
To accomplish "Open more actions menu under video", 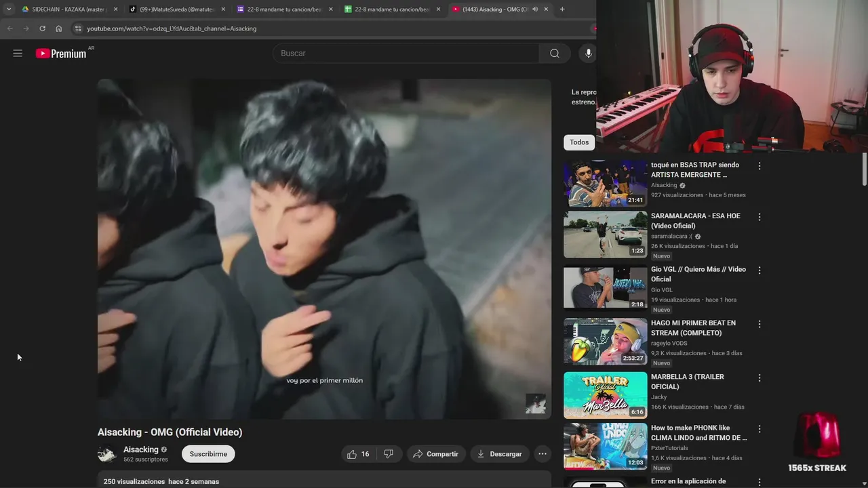I will (x=542, y=454).
